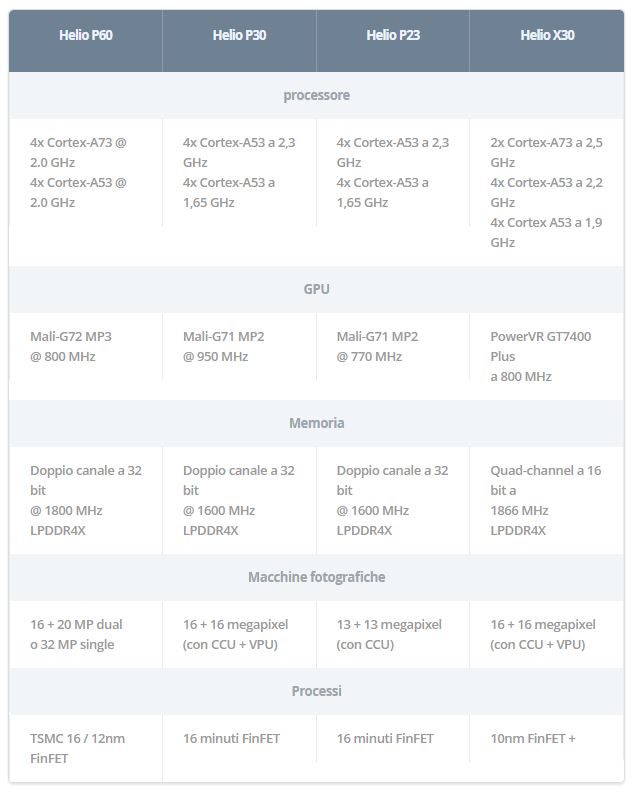Screen dimensions: 635x798
Task: Select the Quad-channel 16 bit memory cell
Action: [x=547, y=500]
